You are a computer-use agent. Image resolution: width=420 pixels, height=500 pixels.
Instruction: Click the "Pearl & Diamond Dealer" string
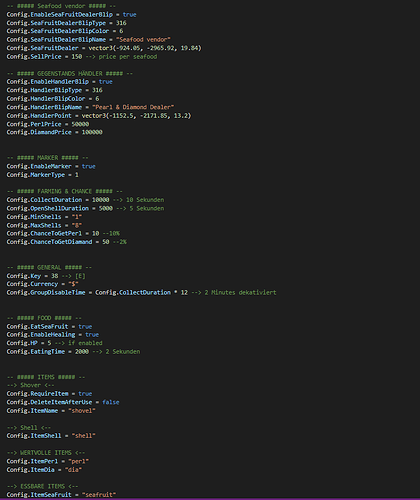click(x=133, y=107)
